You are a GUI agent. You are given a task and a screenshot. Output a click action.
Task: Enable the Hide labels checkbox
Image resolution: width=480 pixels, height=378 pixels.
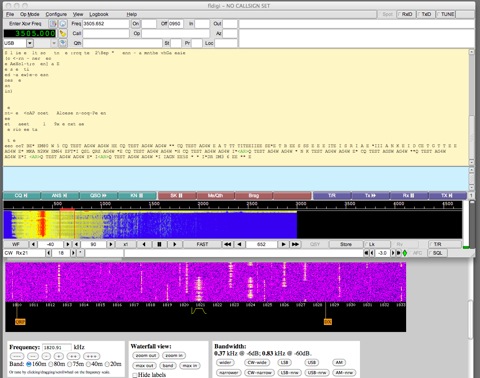tap(135, 375)
